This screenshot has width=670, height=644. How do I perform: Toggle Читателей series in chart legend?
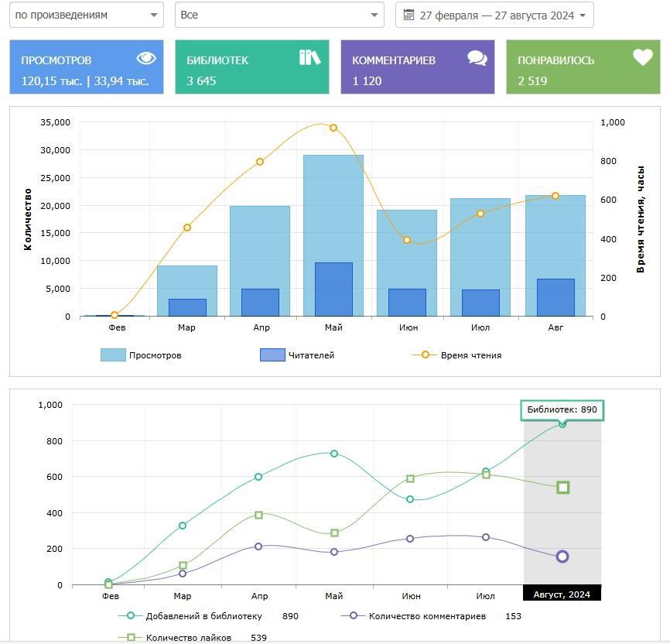click(x=298, y=355)
